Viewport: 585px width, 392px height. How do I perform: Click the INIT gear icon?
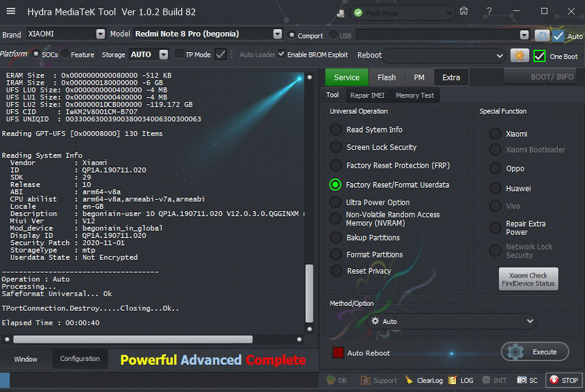[x=486, y=380]
